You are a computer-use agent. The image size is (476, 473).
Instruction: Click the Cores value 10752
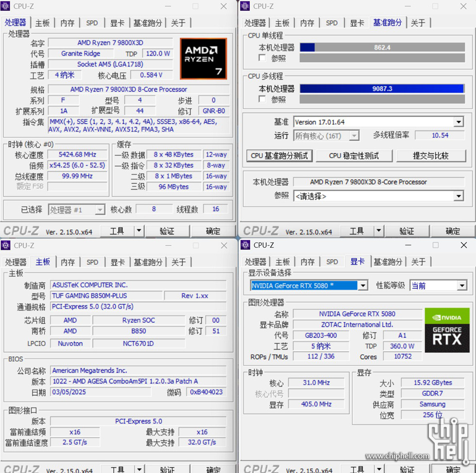pos(403,356)
